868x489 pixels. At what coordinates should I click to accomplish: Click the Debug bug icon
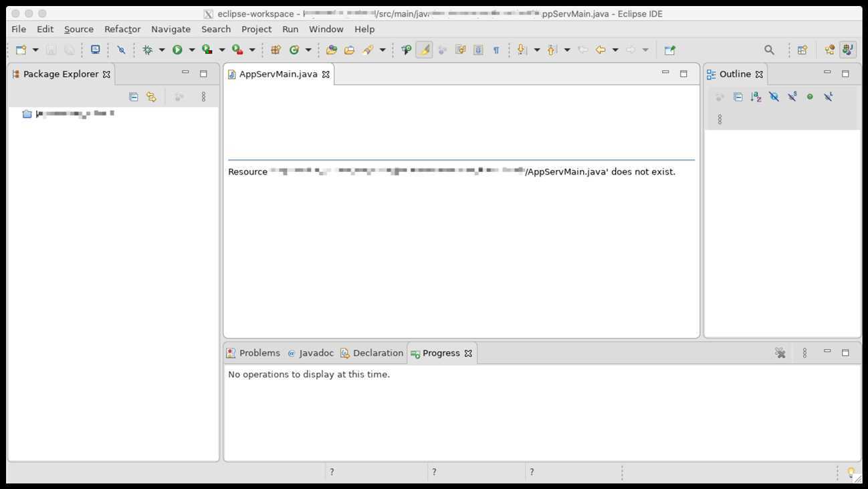coord(148,50)
